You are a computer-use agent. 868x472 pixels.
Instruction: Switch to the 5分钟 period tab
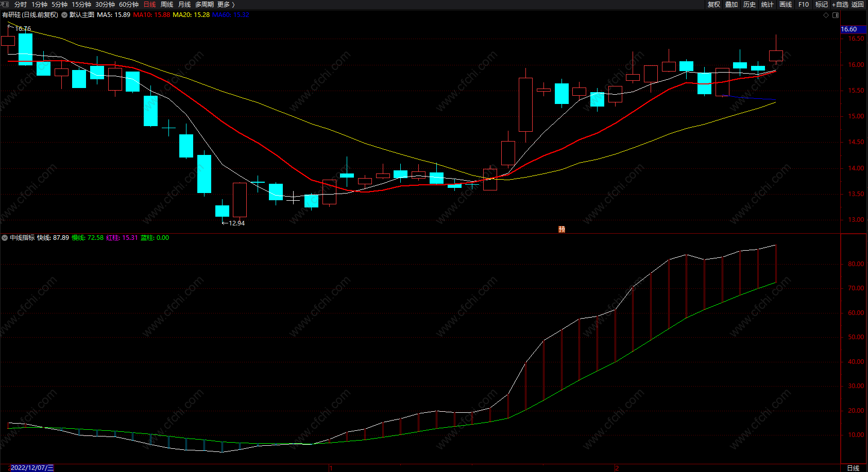[59, 4]
